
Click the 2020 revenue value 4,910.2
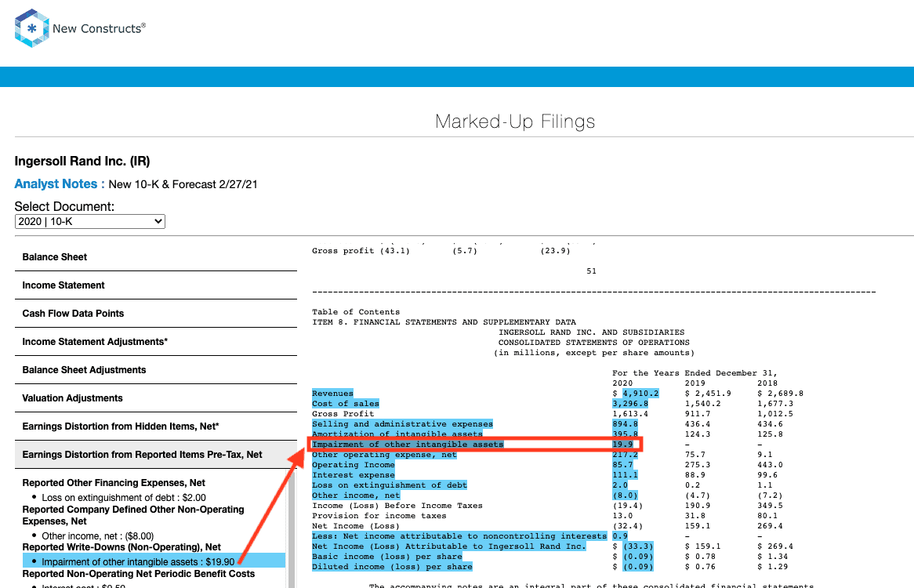click(x=640, y=394)
